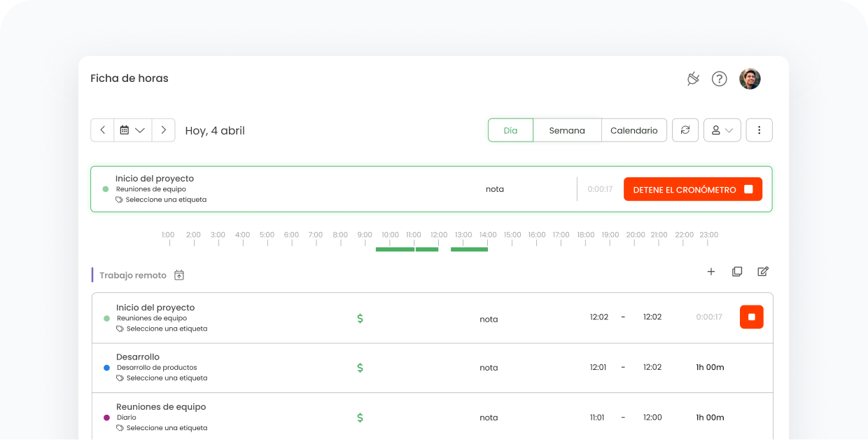Open the user selector dropdown
Viewport: 868px width, 440px height.
722,130
